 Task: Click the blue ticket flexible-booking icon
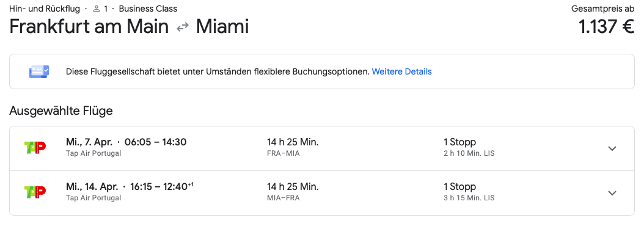click(39, 71)
